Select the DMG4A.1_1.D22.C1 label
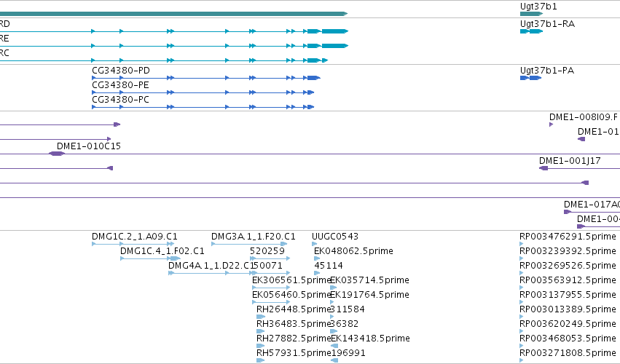 pyautogui.click(x=210, y=266)
